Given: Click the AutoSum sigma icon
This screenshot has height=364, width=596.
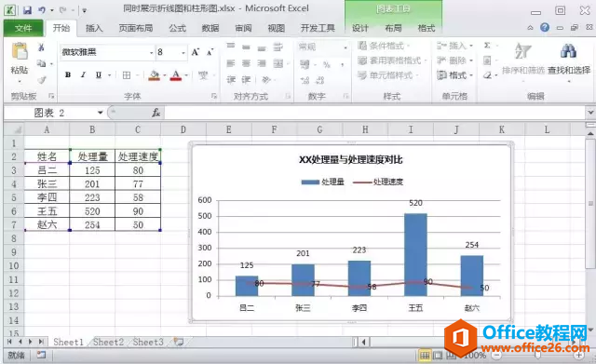Looking at the screenshot, I should tap(487, 46).
